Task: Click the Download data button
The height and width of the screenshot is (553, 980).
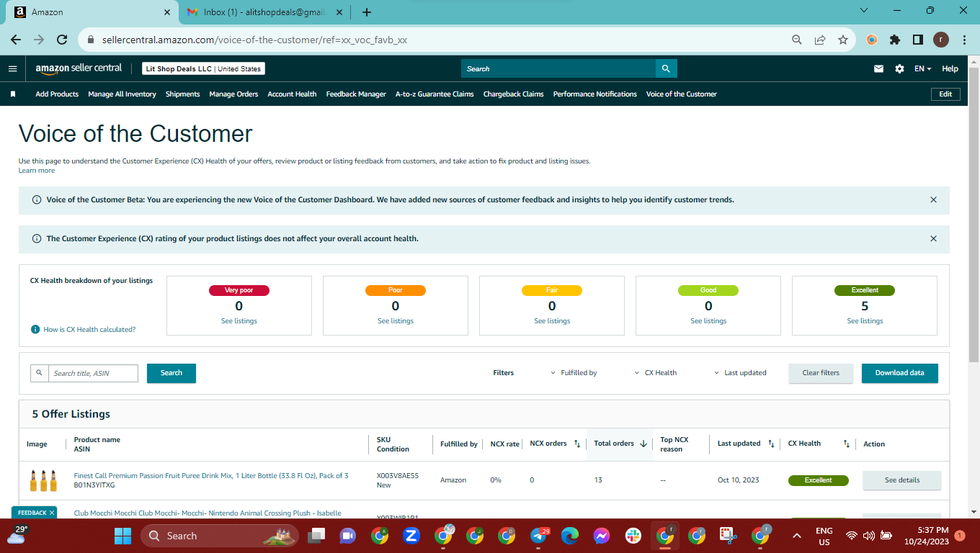Action: (x=900, y=373)
